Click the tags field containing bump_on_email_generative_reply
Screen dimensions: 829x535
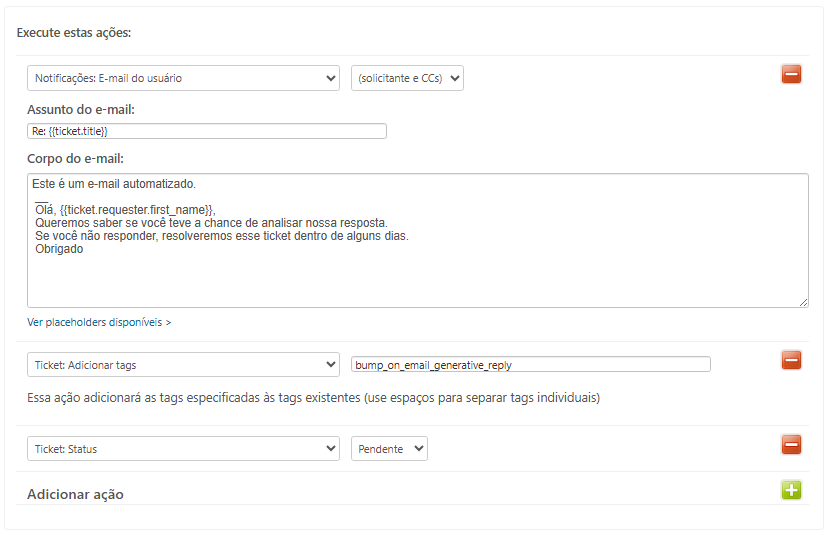point(531,365)
